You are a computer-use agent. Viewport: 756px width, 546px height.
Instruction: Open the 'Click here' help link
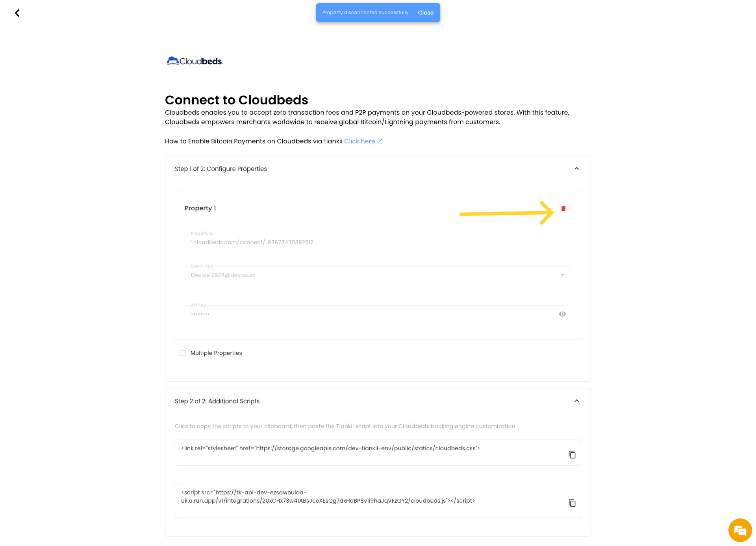click(x=359, y=141)
